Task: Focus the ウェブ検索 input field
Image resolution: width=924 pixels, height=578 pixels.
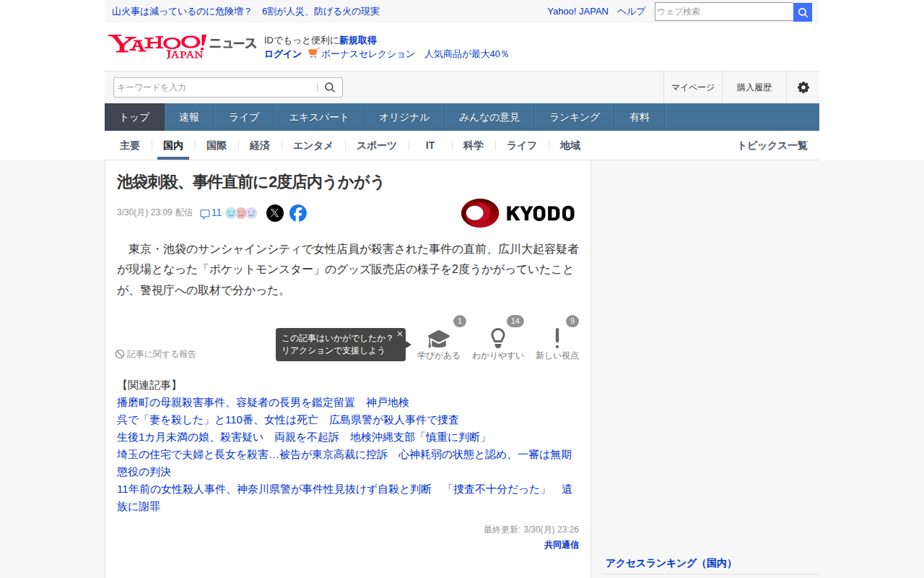Action: coord(724,12)
